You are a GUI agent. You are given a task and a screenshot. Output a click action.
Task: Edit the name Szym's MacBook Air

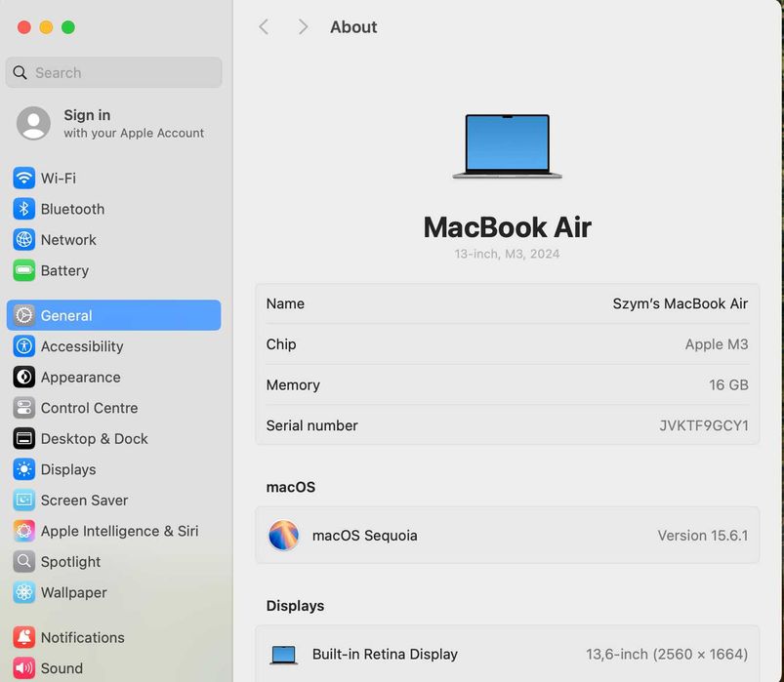(x=680, y=303)
